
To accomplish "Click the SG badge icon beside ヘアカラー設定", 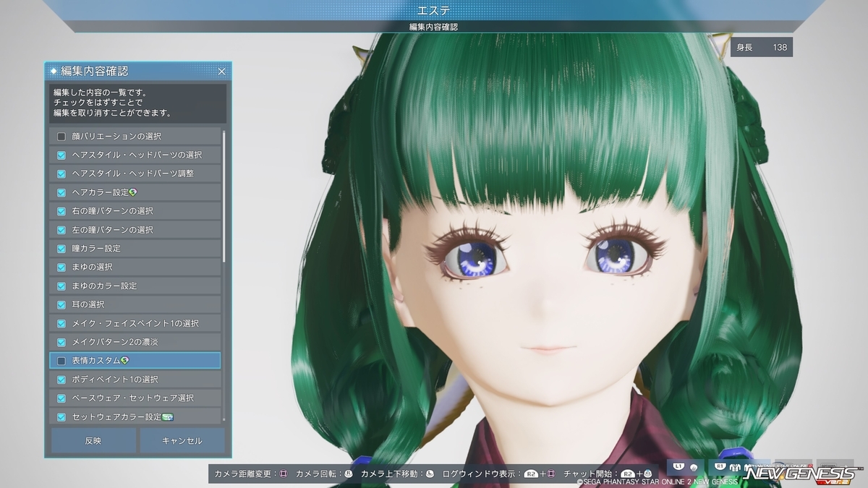I will [133, 192].
